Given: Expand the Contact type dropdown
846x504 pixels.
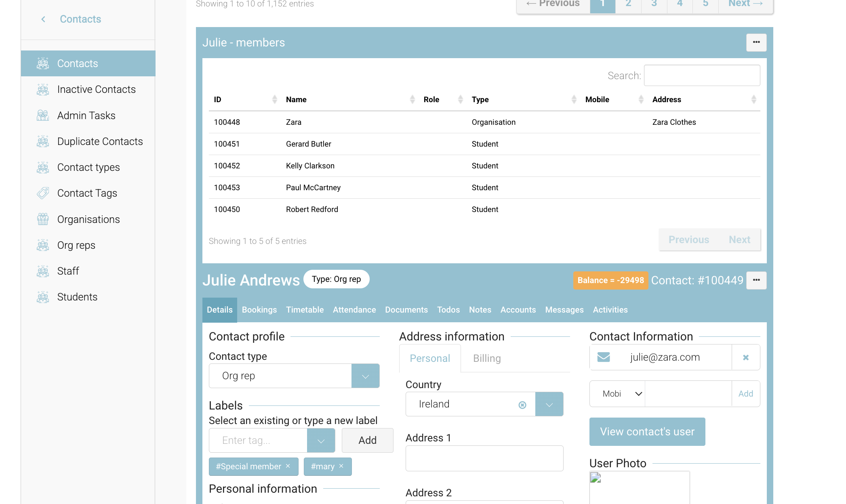Looking at the screenshot, I should (365, 376).
